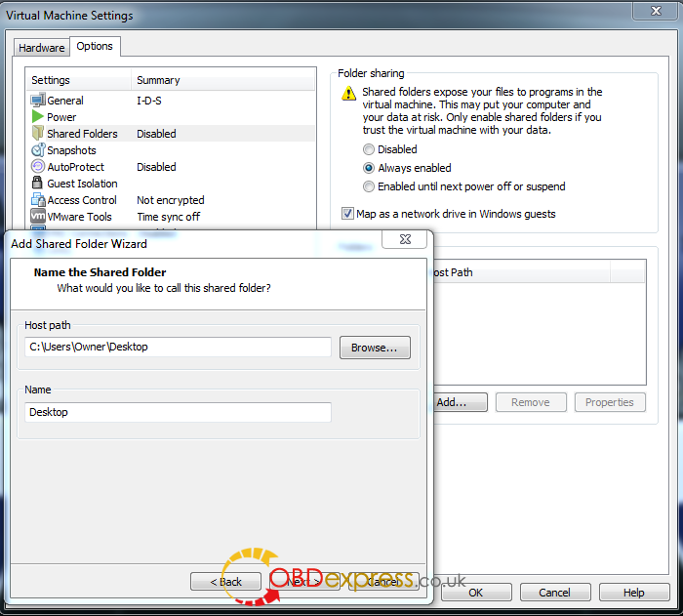Click Disabled summary in AutoProtect row
This screenshot has width=683, height=616.
click(156, 167)
